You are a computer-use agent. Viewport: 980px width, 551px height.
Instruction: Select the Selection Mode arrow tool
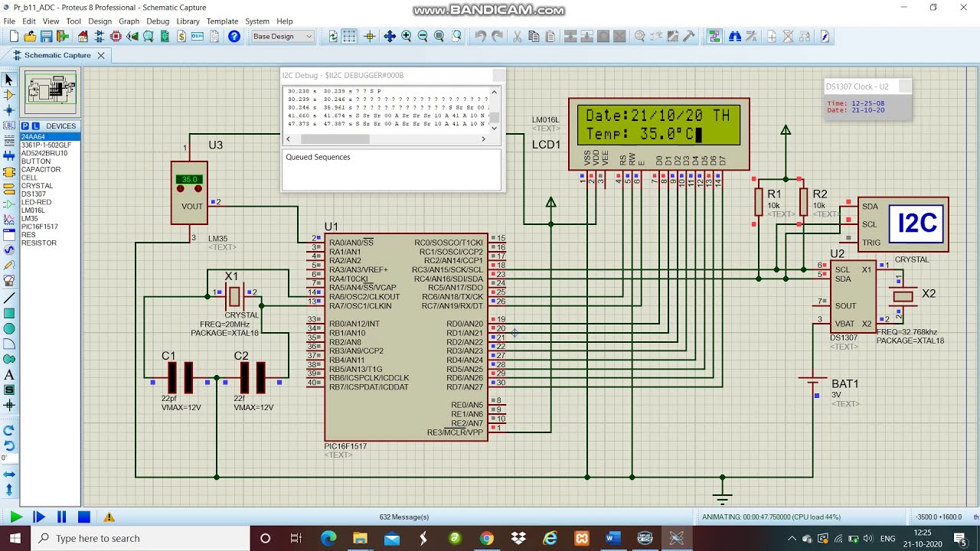[9, 80]
